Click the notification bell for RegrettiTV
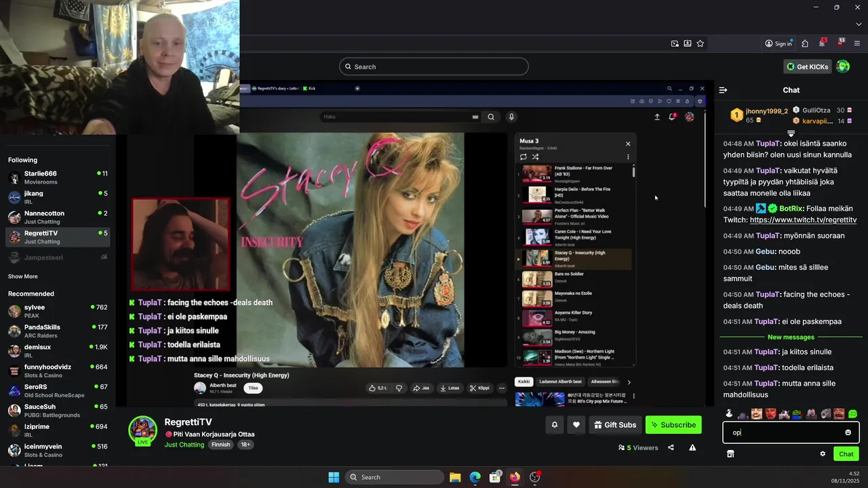The width and height of the screenshot is (868, 488). [555, 425]
